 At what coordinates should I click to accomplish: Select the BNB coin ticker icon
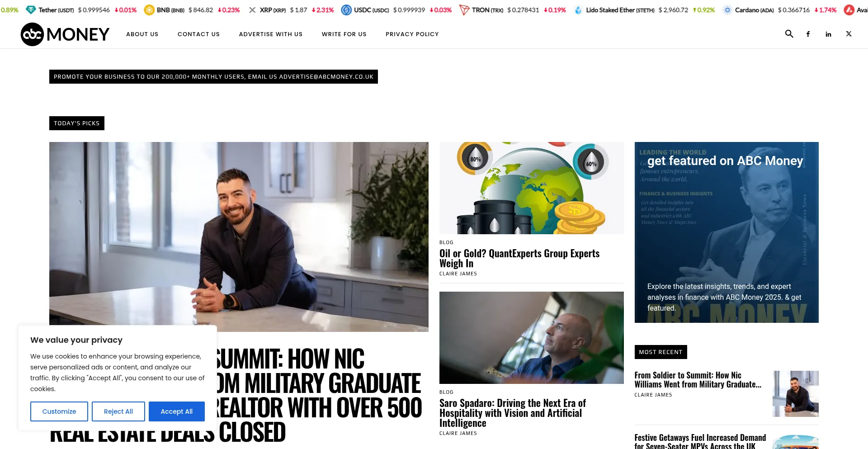tap(149, 10)
